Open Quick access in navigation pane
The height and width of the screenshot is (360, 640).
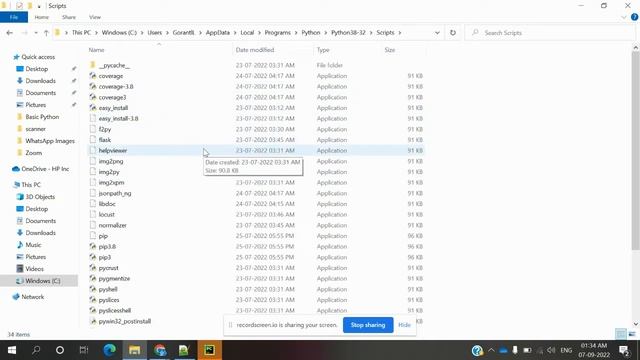click(x=38, y=57)
